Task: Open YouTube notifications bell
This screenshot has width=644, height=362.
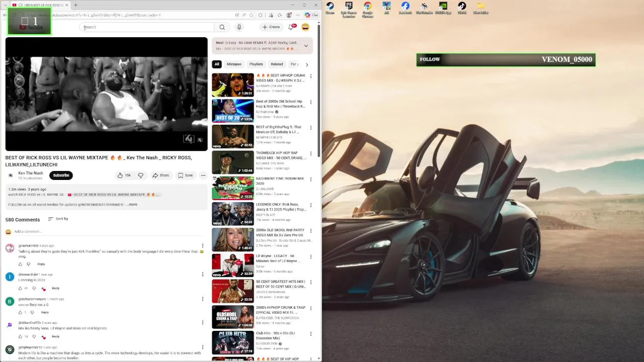Action: (x=291, y=27)
